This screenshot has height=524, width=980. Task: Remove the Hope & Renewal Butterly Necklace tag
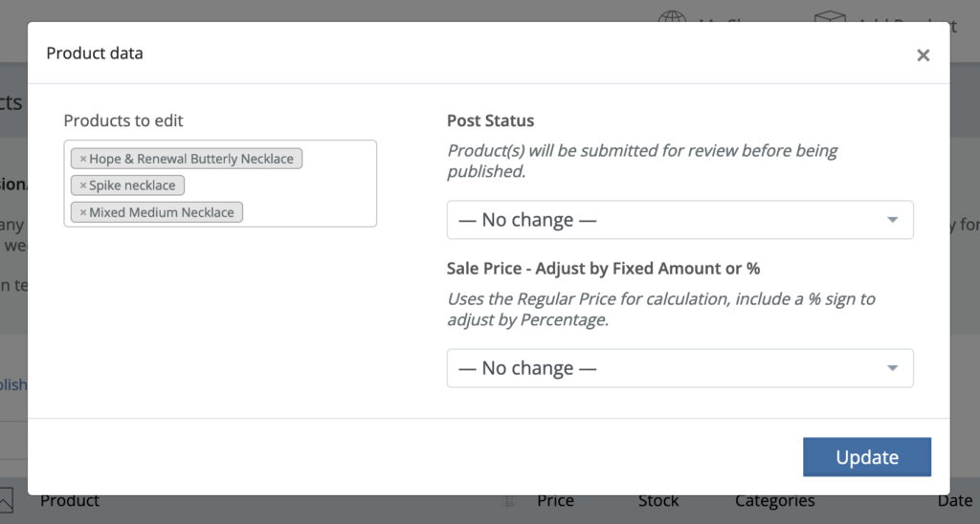click(83, 159)
